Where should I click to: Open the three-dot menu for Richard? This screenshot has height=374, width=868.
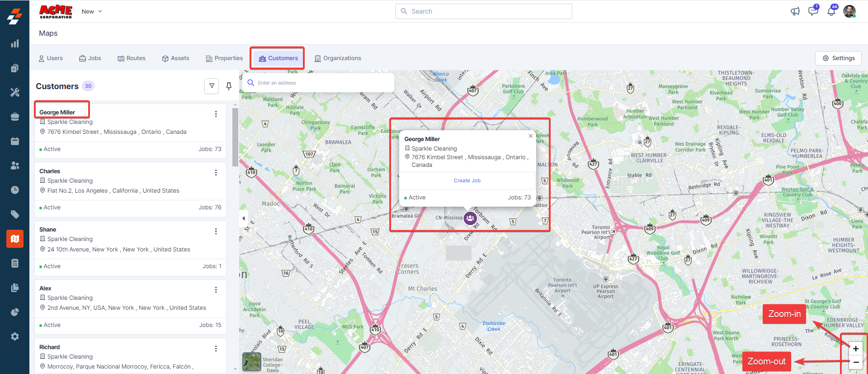point(216,349)
